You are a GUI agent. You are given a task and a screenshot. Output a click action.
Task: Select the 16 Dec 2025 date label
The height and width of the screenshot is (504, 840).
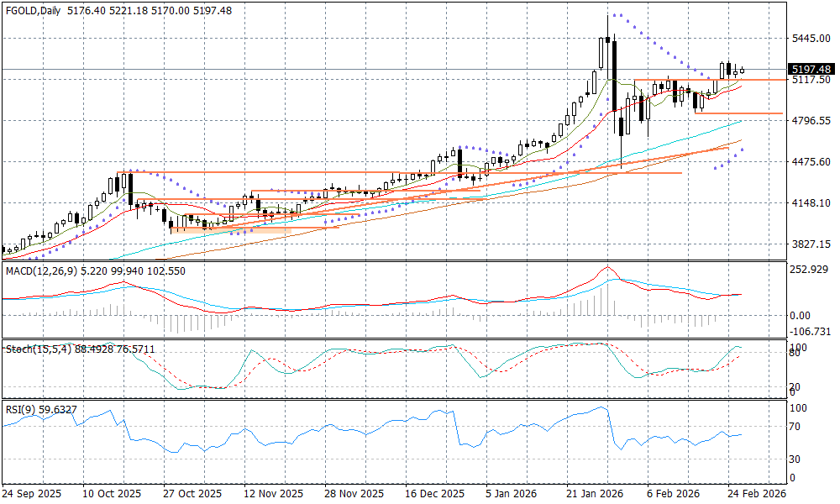(x=433, y=494)
